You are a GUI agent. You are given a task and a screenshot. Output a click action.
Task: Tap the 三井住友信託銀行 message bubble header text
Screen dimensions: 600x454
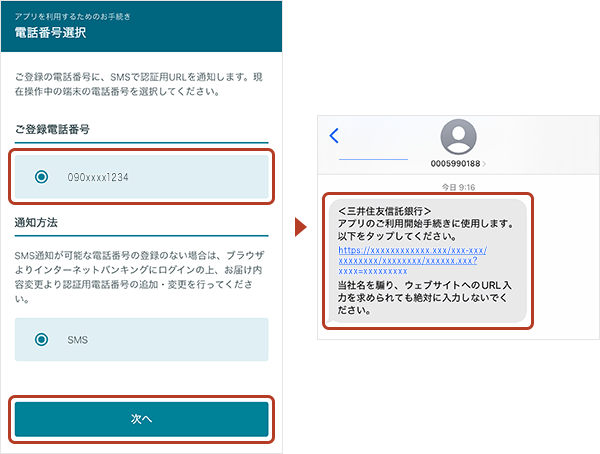[385, 211]
